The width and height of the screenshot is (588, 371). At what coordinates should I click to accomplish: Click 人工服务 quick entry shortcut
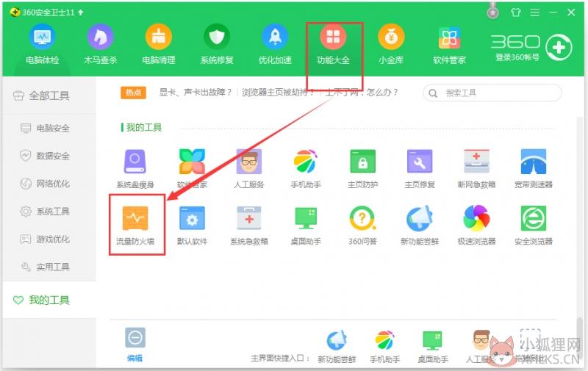(481, 347)
